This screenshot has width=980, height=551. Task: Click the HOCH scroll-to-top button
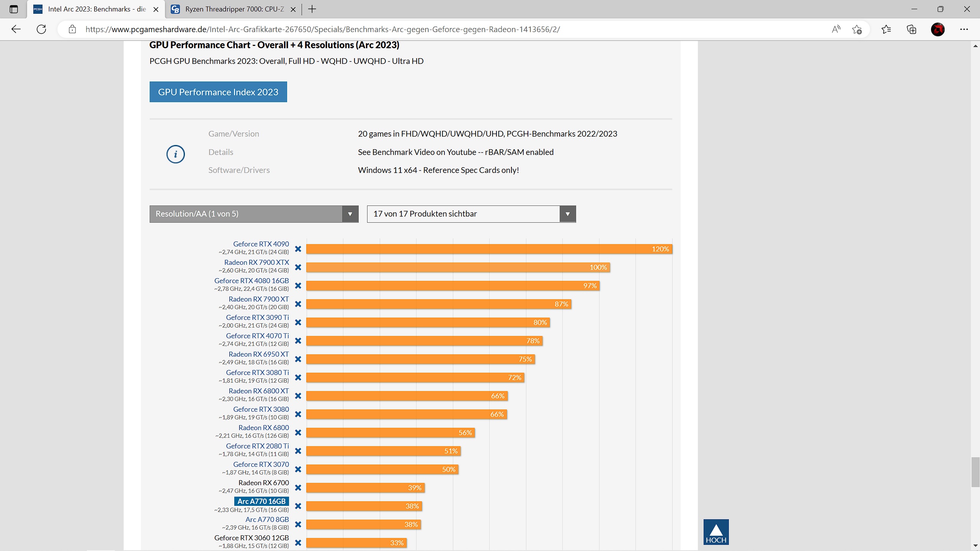[x=716, y=532]
